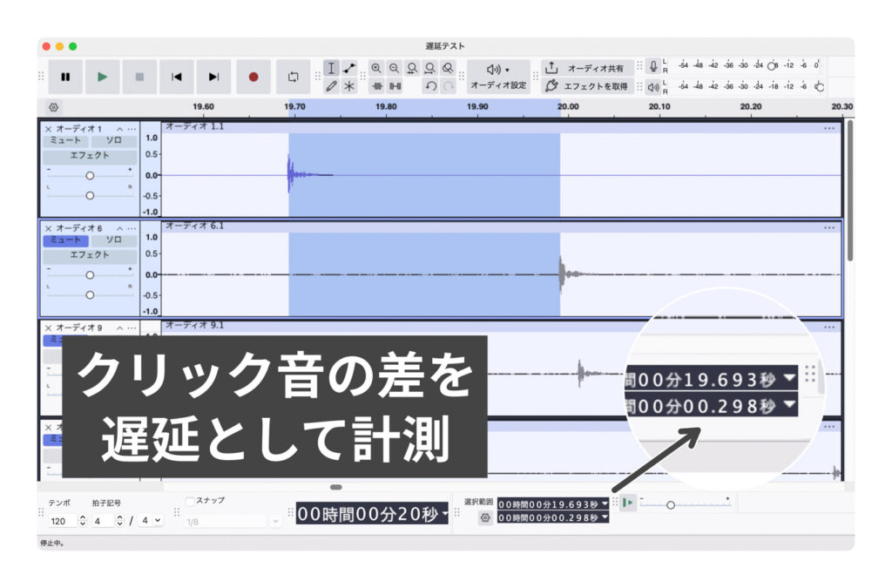Pick the Draw tool pencil icon

[x=332, y=85]
